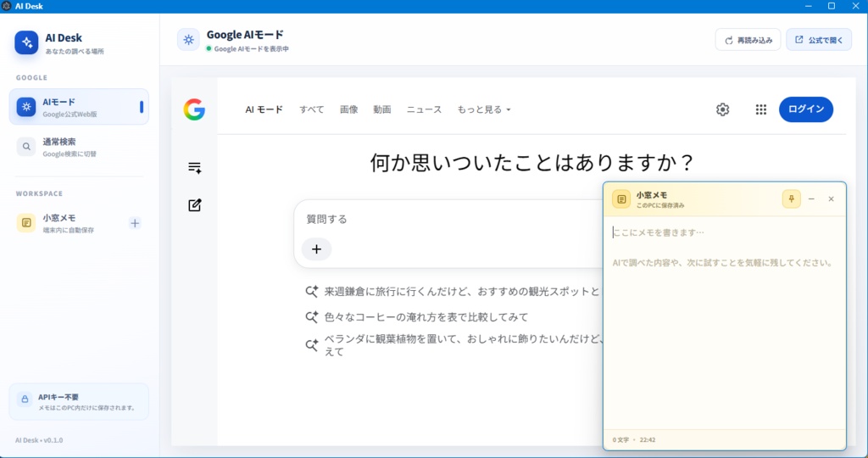Image resolution: width=868 pixels, height=458 pixels.
Task: Switch to the 画像 tab
Action: (348, 109)
